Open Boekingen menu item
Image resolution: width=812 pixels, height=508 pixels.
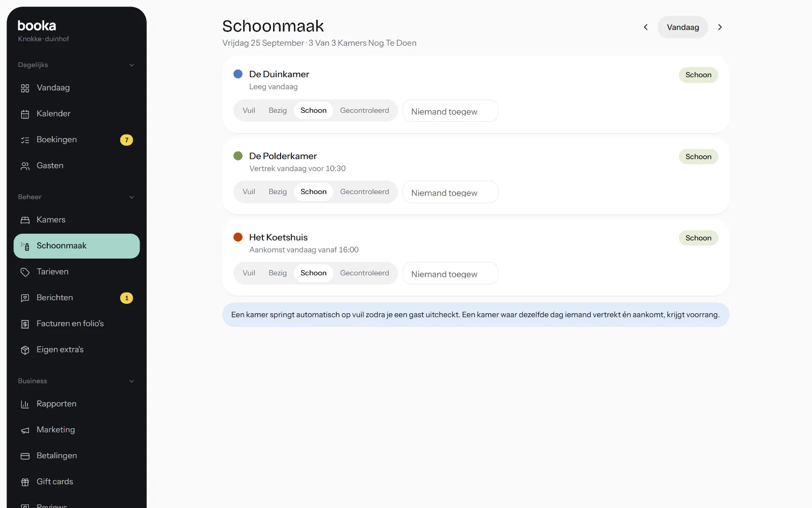tap(77, 140)
